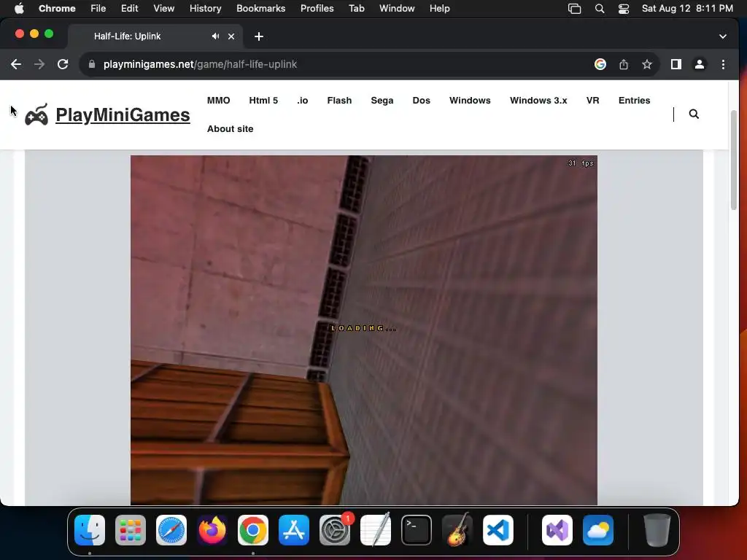Open Visual Studio from the Dock
The width and height of the screenshot is (747, 560).
coord(557,530)
